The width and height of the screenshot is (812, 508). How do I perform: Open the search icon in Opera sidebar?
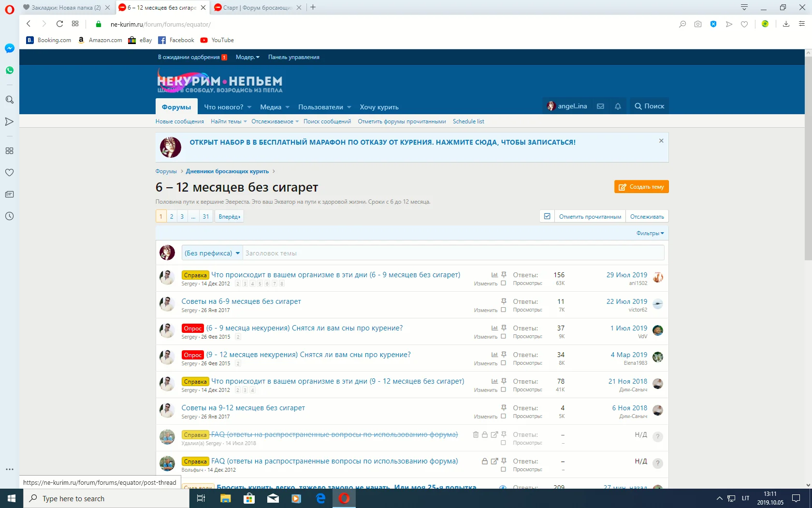pyautogui.click(x=9, y=100)
